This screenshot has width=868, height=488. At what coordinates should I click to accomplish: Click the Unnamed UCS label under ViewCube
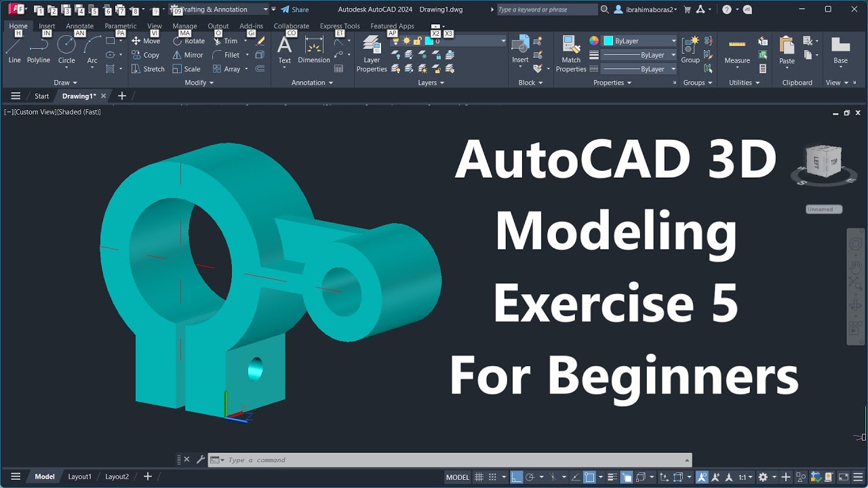click(823, 209)
